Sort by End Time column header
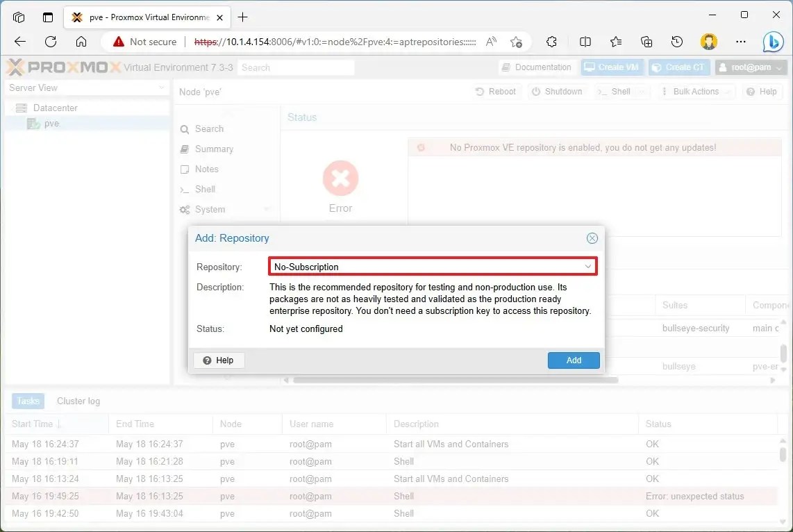793x532 pixels. pyautogui.click(x=161, y=424)
